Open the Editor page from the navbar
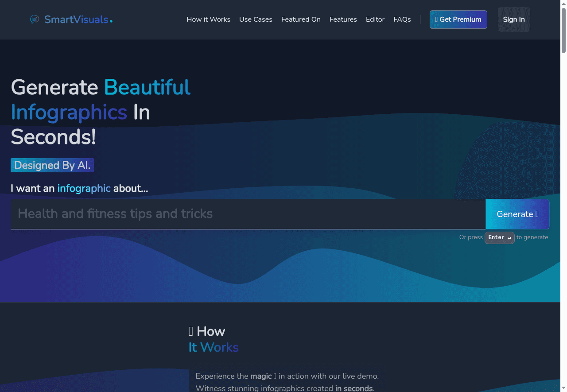The image size is (567, 392). click(375, 19)
